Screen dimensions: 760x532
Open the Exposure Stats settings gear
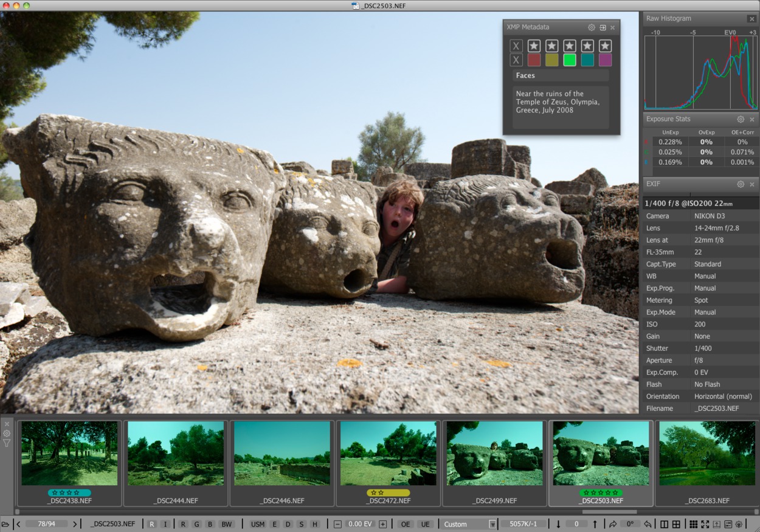pyautogui.click(x=741, y=119)
